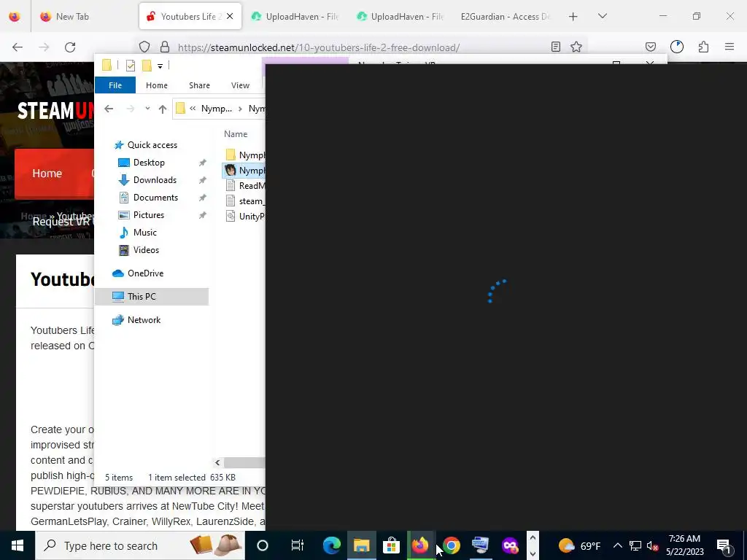Open weather widget showing 69°F
This screenshot has width=747, height=560.
(x=579, y=545)
